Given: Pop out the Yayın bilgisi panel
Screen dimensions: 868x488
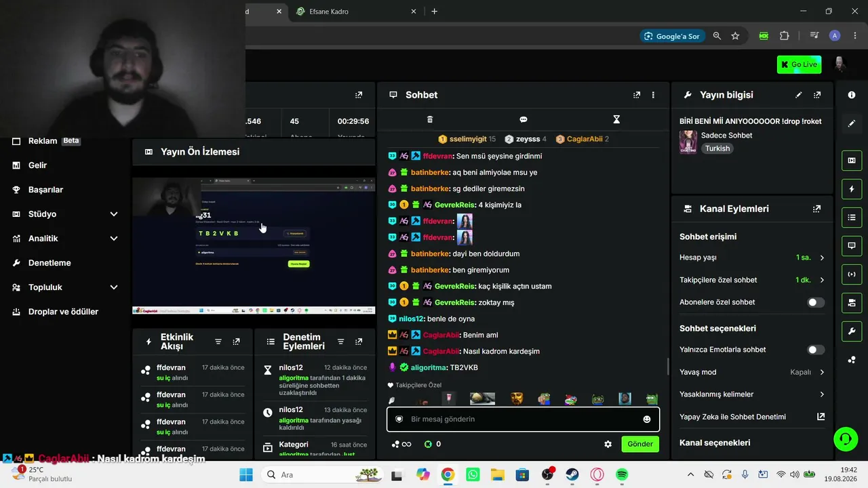Looking at the screenshot, I should (817, 95).
